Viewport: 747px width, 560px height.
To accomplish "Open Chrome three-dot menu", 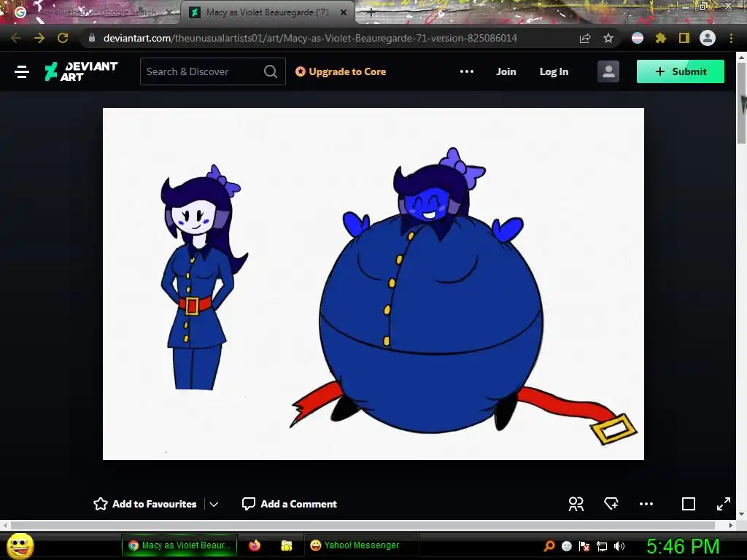I will 731,38.
